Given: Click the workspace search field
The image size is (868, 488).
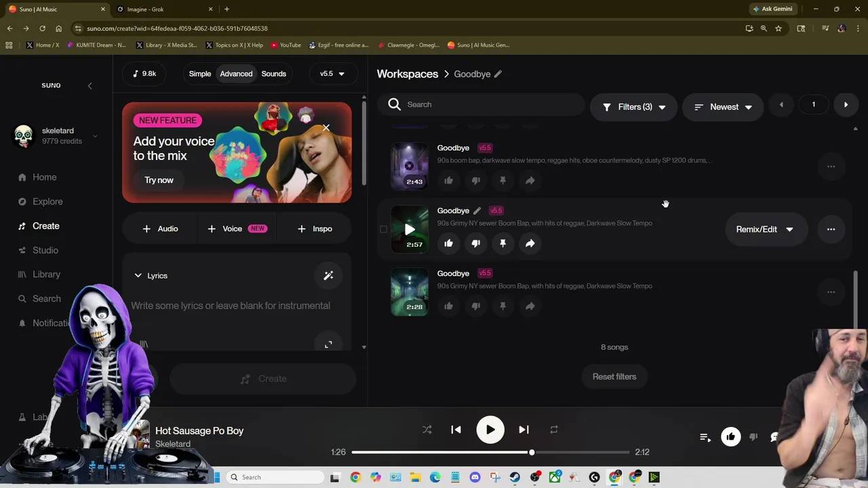Looking at the screenshot, I should tap(481, 104).
